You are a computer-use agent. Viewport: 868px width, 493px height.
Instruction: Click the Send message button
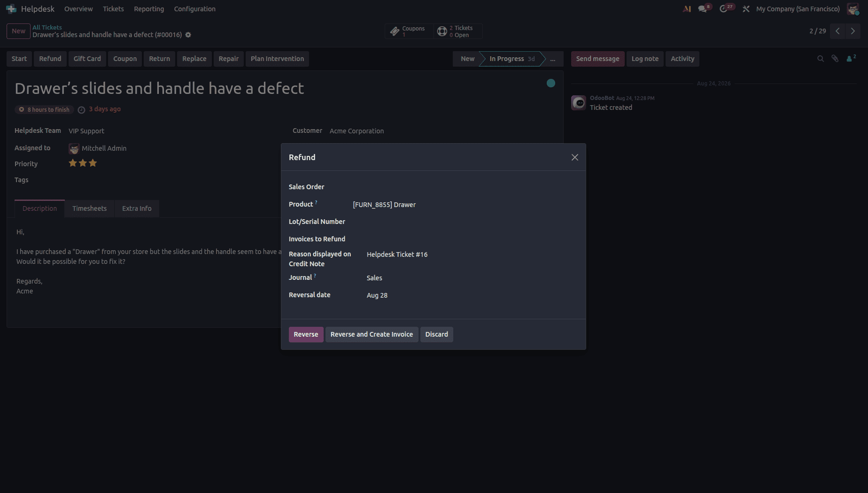[597, 59]
